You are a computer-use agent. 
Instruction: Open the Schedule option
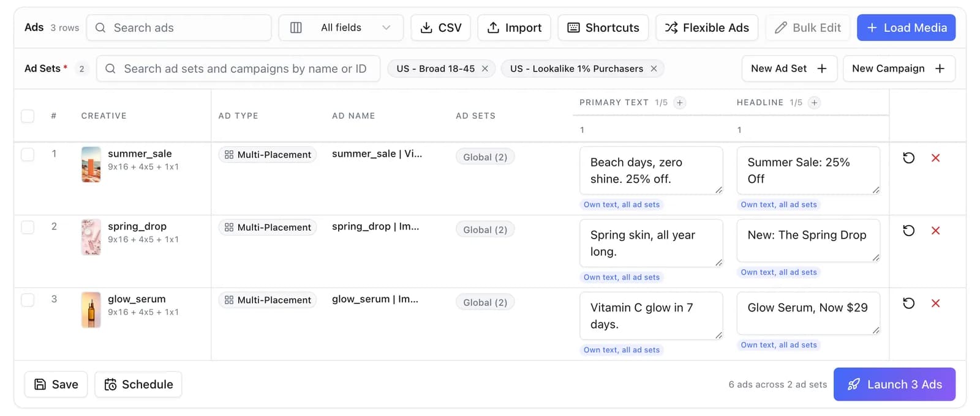click(138, 384)
